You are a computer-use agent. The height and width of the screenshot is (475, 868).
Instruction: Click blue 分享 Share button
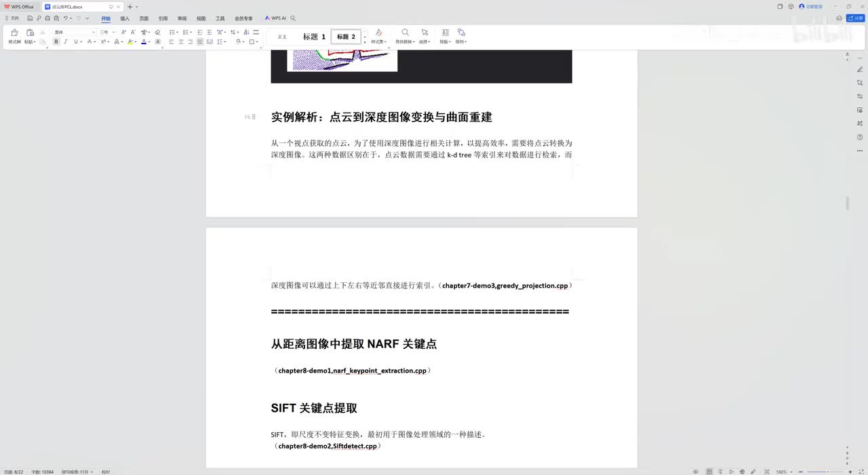click(856, 18)
